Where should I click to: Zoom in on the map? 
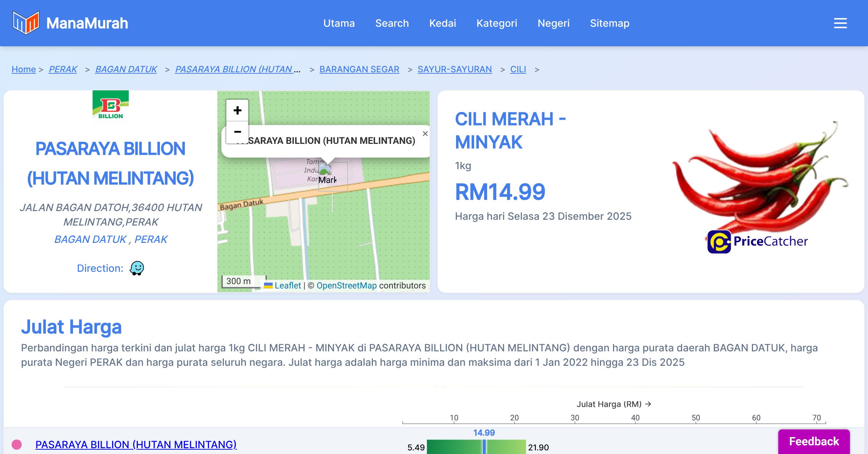(x=237, y=111)
